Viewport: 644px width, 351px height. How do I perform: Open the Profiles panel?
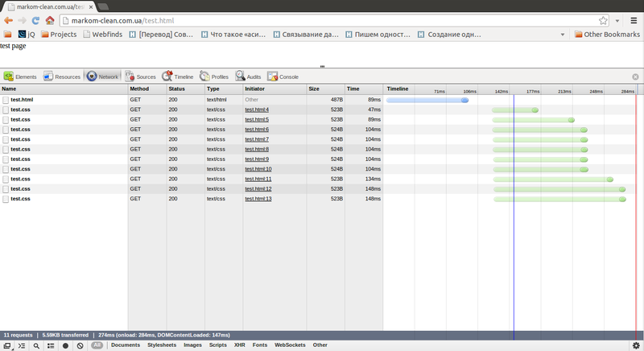tap(213, 76)
